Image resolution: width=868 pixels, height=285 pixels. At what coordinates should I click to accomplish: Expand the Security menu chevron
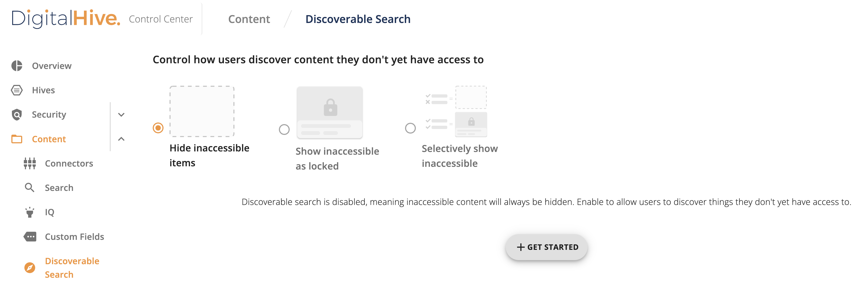click(x=121, y=115)
